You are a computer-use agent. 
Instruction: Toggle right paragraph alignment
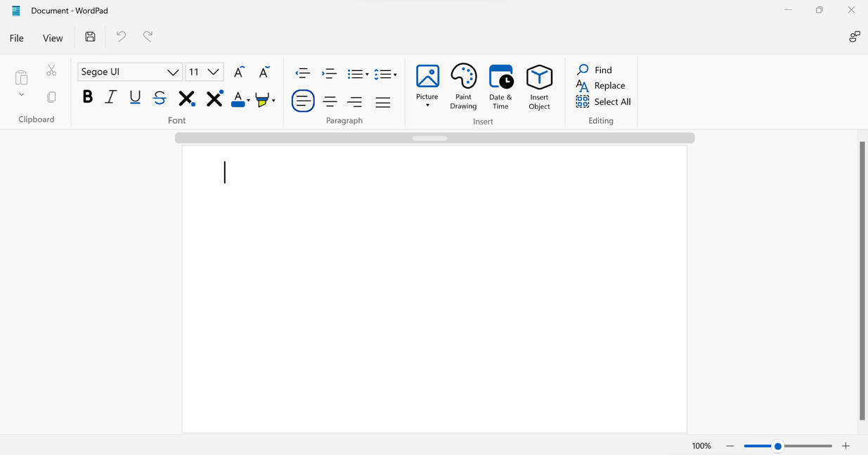(354, 101)
